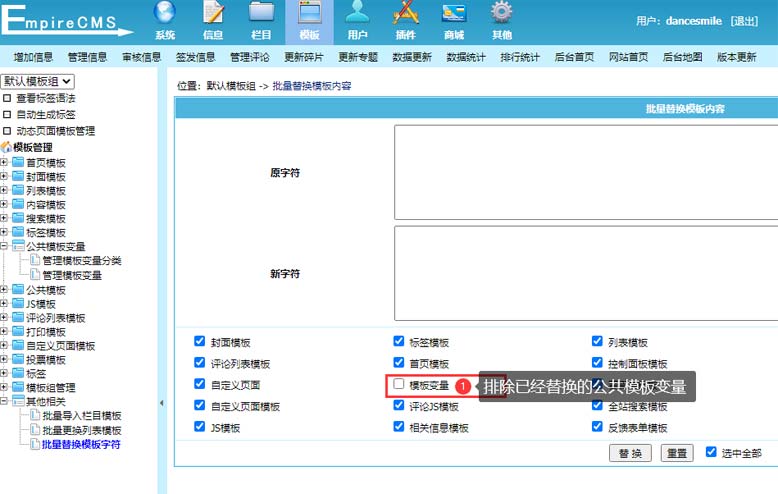Uncheck the 相关信息模板 checkbox
The height and width of the screenshot is (494, 778).
[398, 427]
